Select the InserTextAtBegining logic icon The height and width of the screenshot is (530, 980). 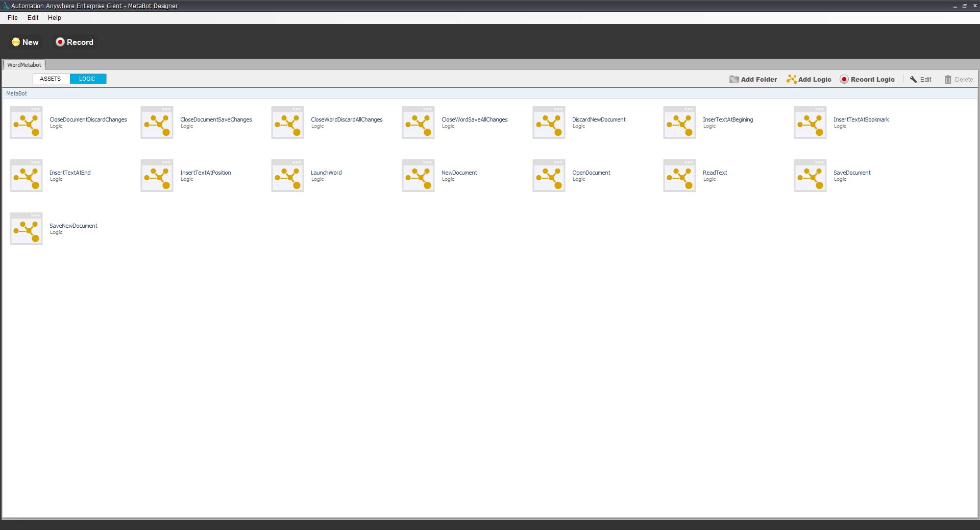click(679, 123)
